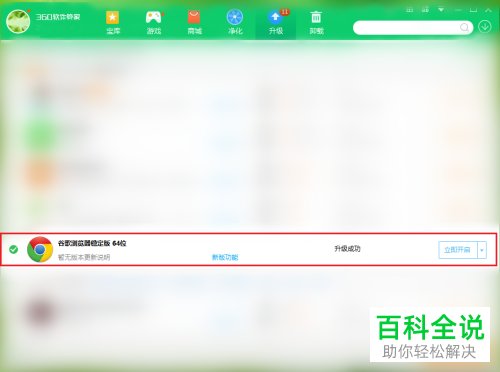This screenshot has width=500, height=372.
Task: Switch to the 升级 upgrade tab
Action: 276,22
